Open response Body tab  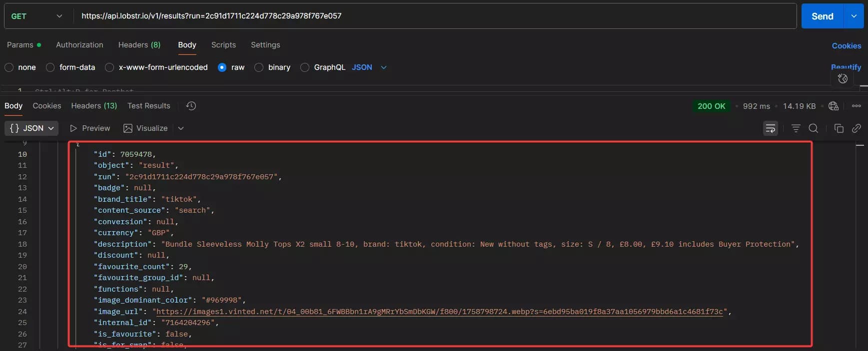[13, 106]
